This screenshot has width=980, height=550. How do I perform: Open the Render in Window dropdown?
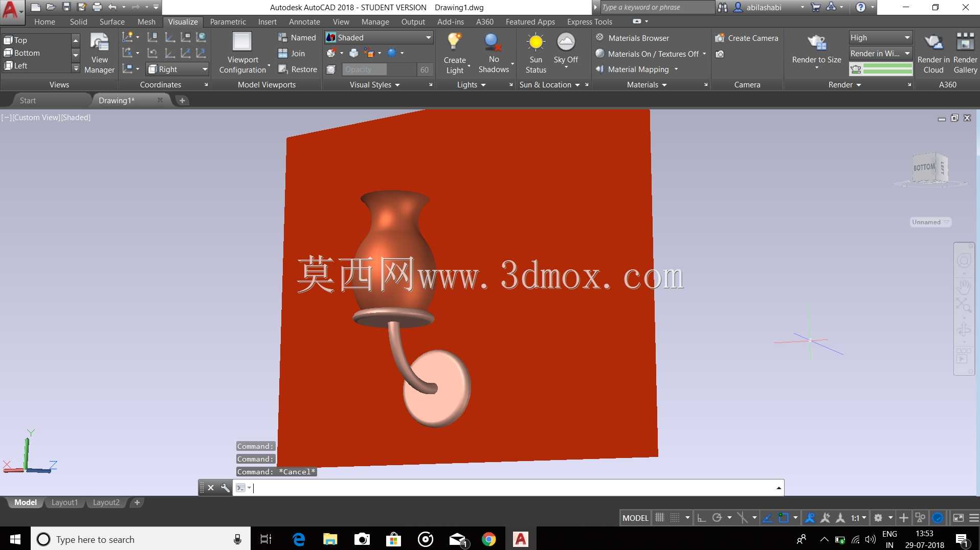(x=880, y=53)
